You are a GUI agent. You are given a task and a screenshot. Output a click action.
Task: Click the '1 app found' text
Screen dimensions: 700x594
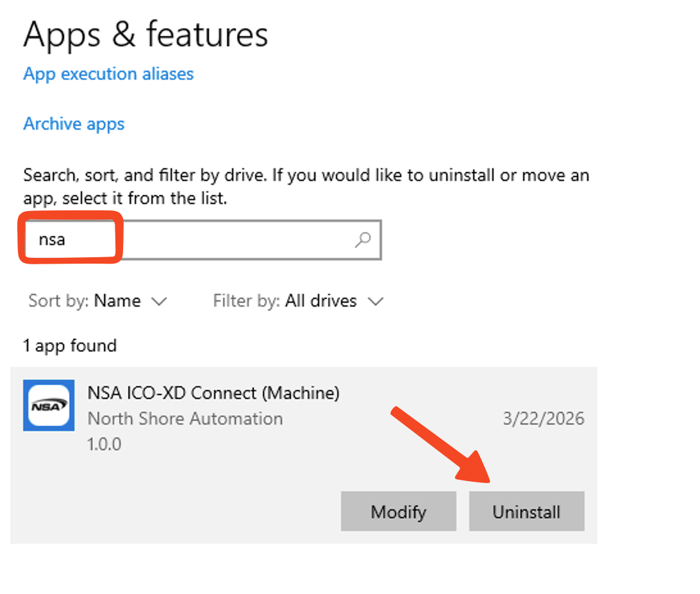pos(70,346)
